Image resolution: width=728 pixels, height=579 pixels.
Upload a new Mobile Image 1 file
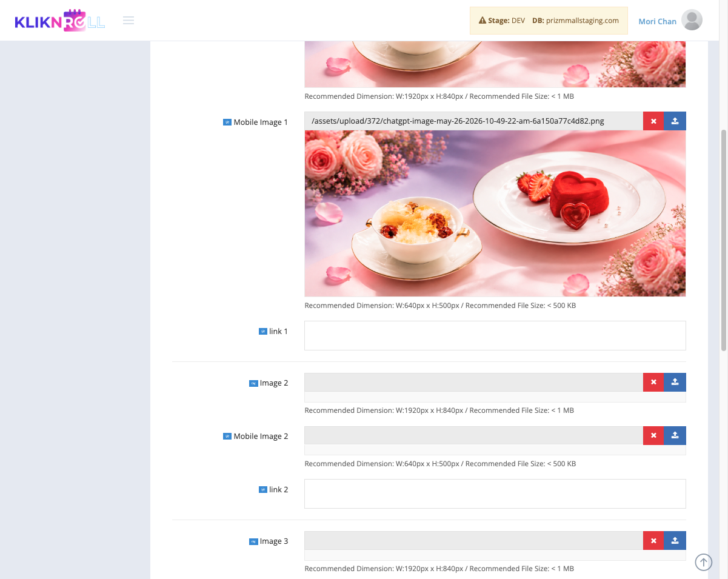pos(675,121)
